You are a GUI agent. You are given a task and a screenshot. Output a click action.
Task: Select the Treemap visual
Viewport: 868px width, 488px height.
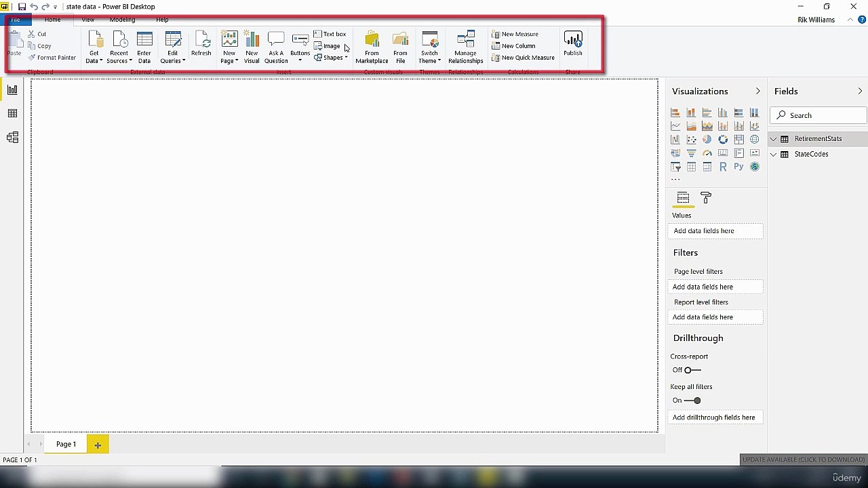(x=738, y=140)
